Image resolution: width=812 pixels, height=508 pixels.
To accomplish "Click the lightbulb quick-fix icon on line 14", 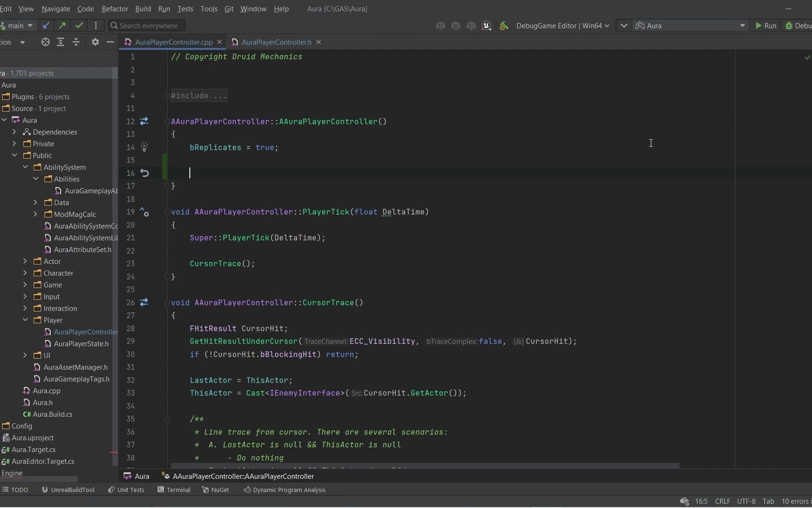I will [x=144, y=147].
